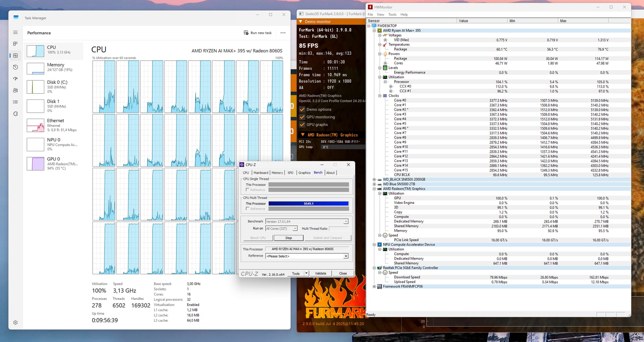This screenshot has width=644, height=342.
Task: Open Task Manager more options ellipsis
Action: point(283,33)
